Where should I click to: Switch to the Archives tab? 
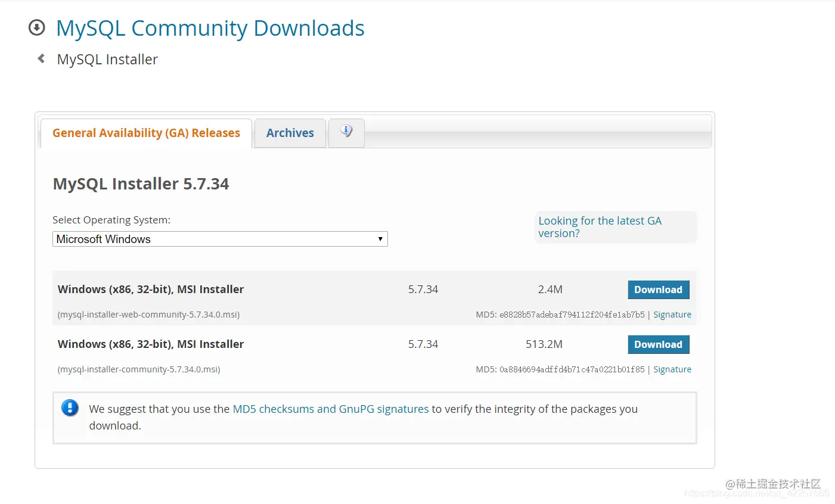tap(290, 133)
